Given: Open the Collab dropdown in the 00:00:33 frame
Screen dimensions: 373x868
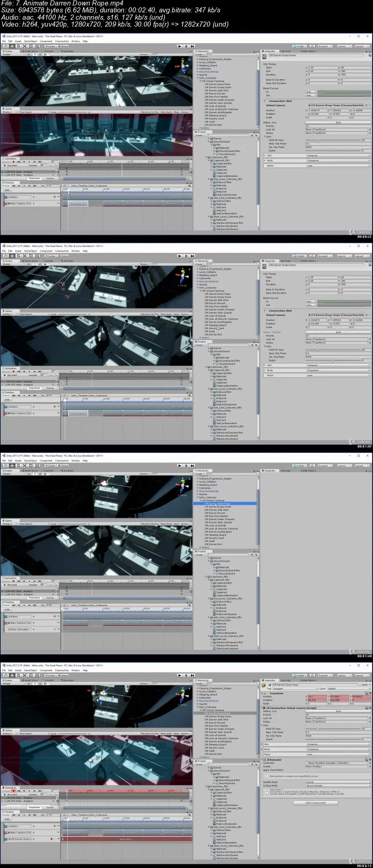Looking at the screenshot, I should point(300,46).
